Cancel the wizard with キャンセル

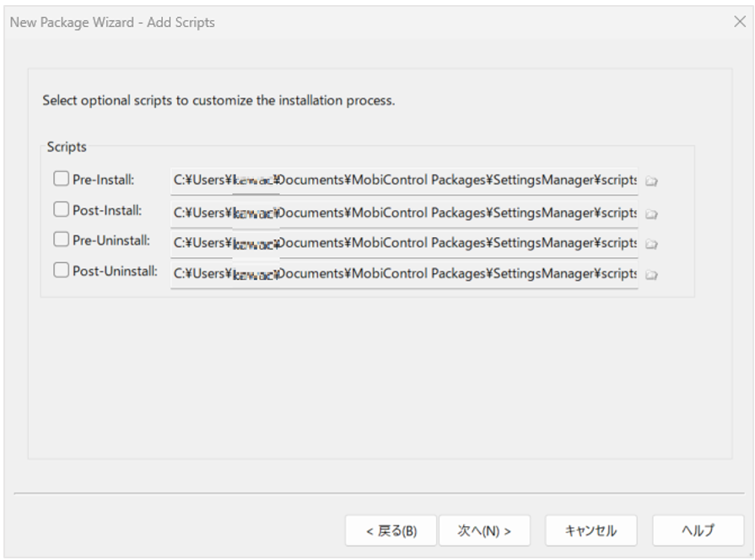(591, 530)
